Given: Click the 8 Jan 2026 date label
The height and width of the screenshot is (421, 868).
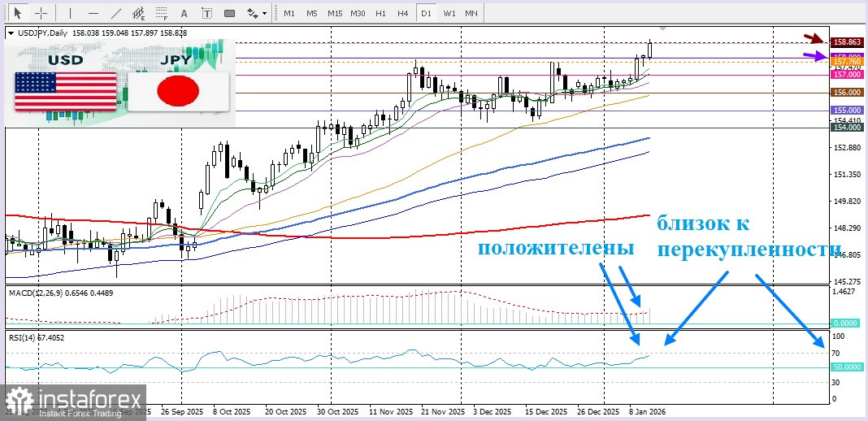Looking at the screenshot, I should pos(649,413).
